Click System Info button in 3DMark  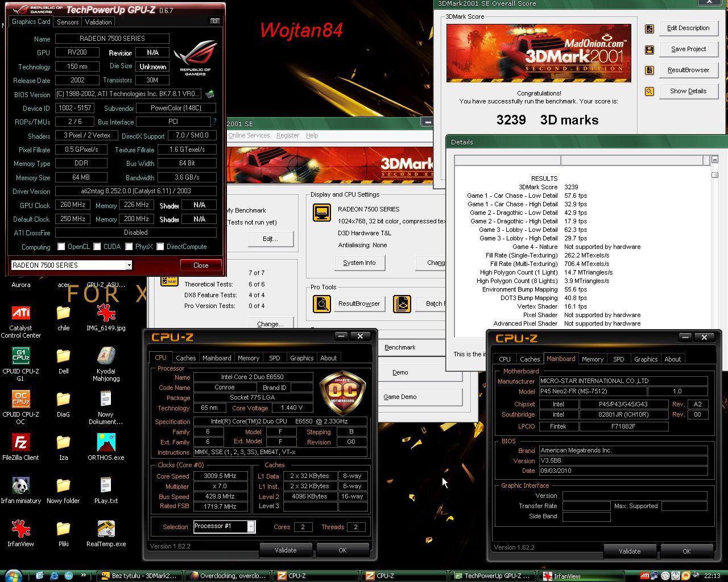point(359,263)
